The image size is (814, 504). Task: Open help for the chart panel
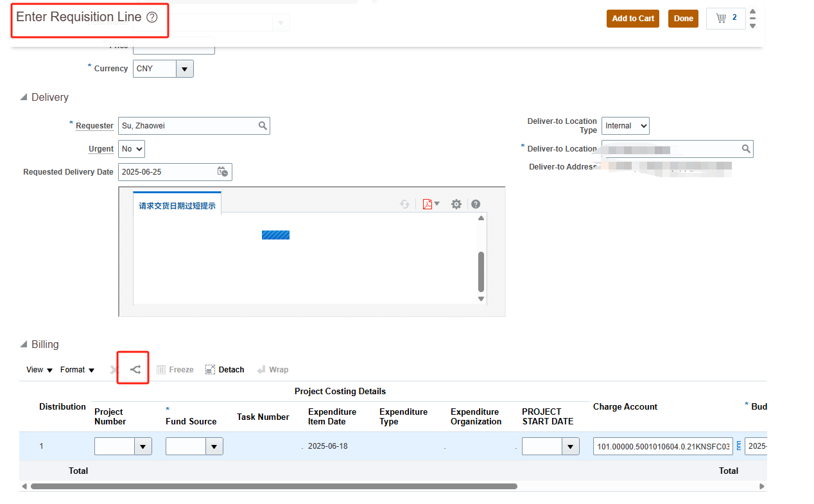[476, 204]
